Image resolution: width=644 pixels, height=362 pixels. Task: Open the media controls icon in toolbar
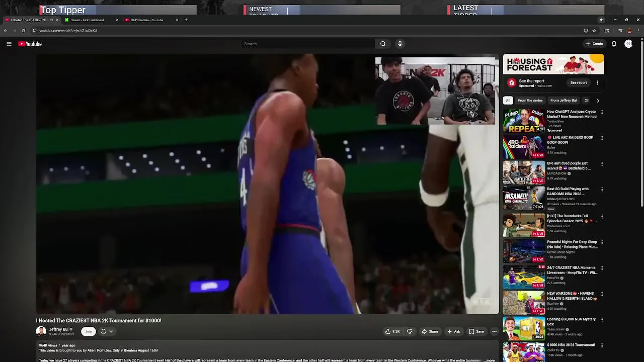point(620,31)
